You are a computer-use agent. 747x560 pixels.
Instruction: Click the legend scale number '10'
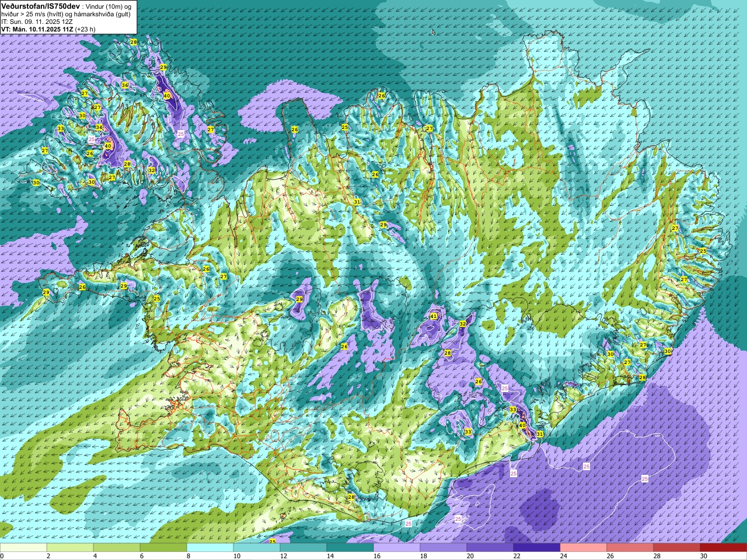click(x=237, y=556)
